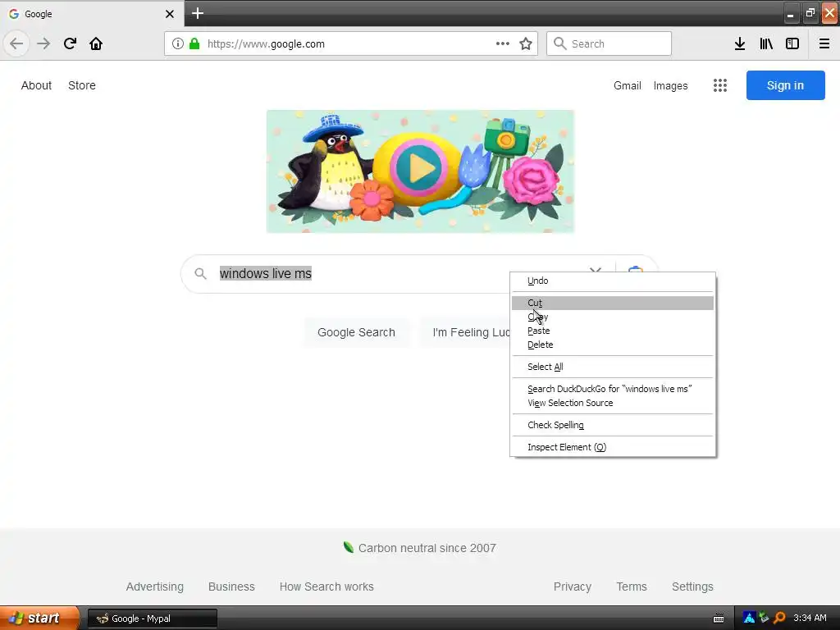Image resolution: width=840 pixels, height=630 pixels.
Task: Choose Cut from context menu
Action: click(612, 304)
